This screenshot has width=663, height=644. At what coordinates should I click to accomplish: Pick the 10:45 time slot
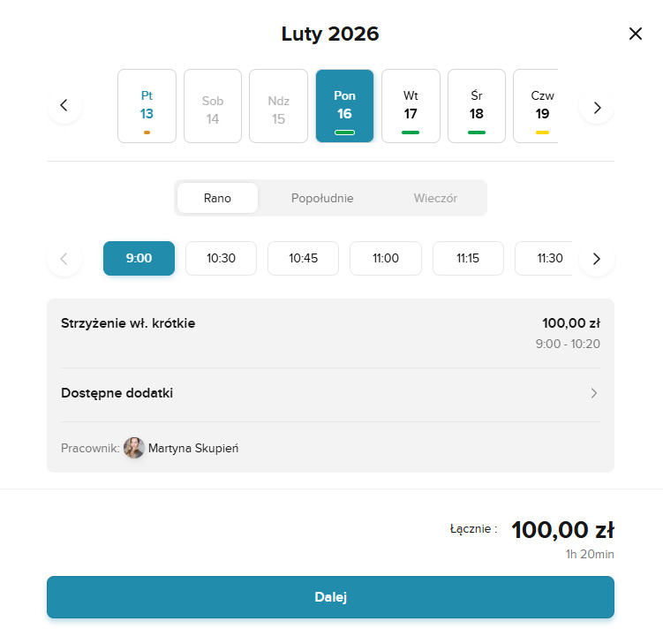tap(304, 258)
